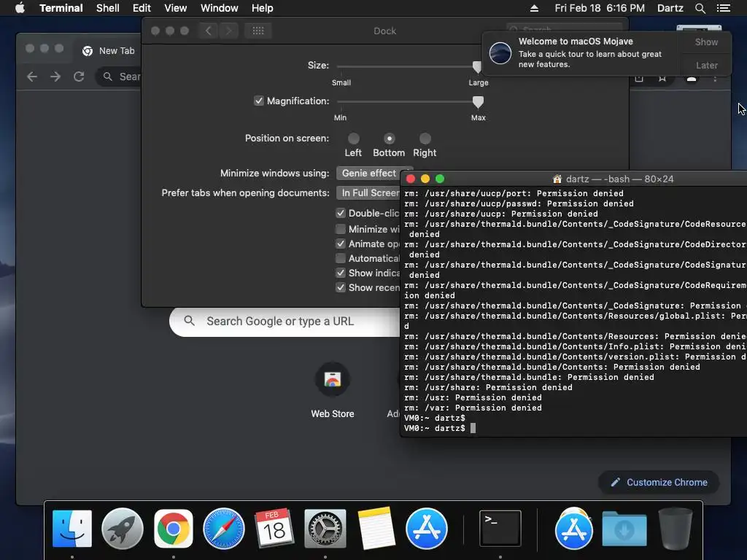Open System Preferences gear in Dock
747x560 pixels.
click(325, 529)
